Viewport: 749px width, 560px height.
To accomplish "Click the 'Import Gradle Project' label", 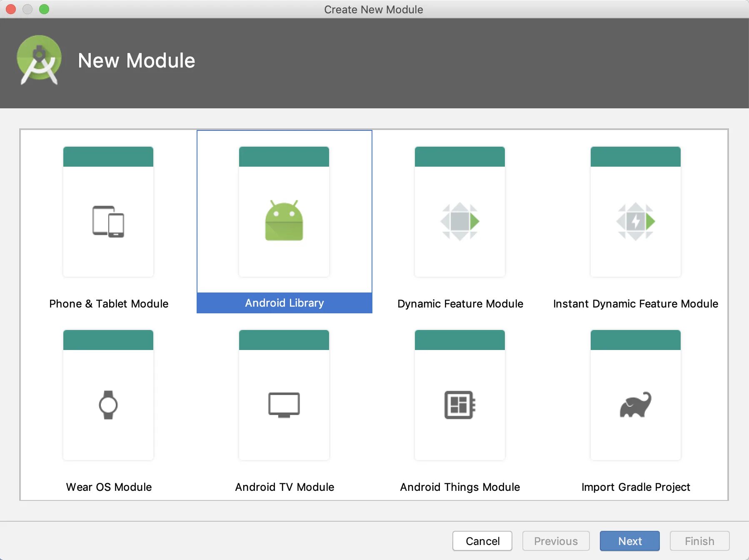I will (636, 487).
